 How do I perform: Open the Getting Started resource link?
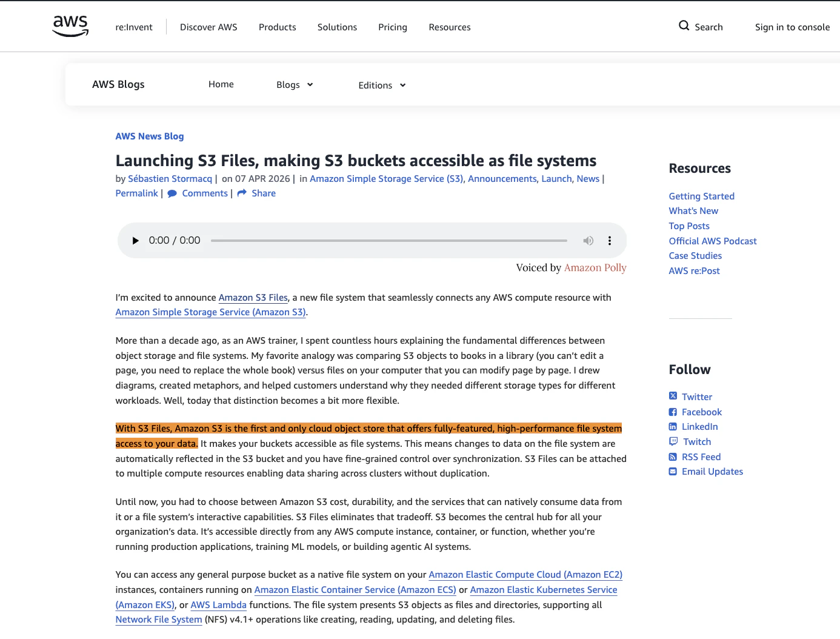701,196
